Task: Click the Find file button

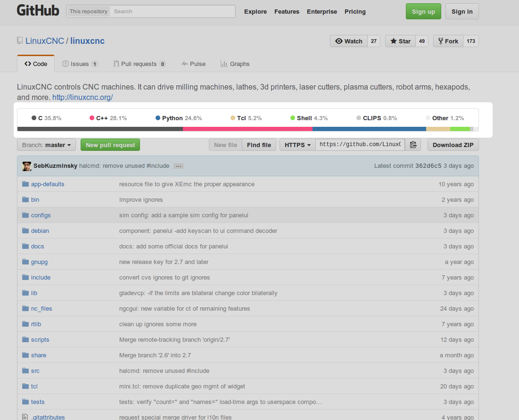Action: pyautogui.click(x=259, y=145)
